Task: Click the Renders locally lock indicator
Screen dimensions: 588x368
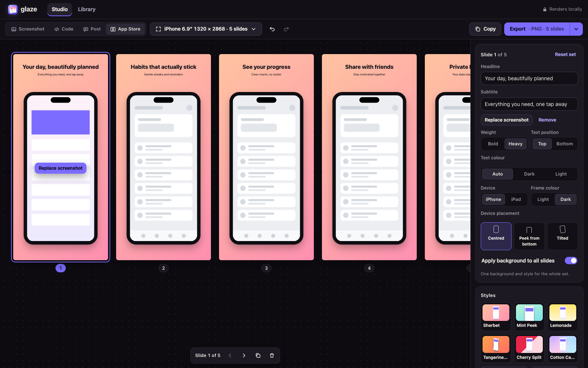Action: tap(562, 9)
